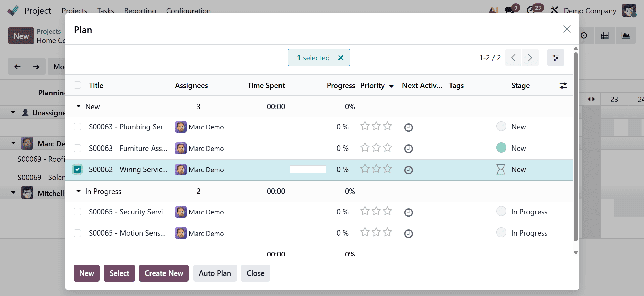Set first priority star on Plumbing Service task

(365, 126)
